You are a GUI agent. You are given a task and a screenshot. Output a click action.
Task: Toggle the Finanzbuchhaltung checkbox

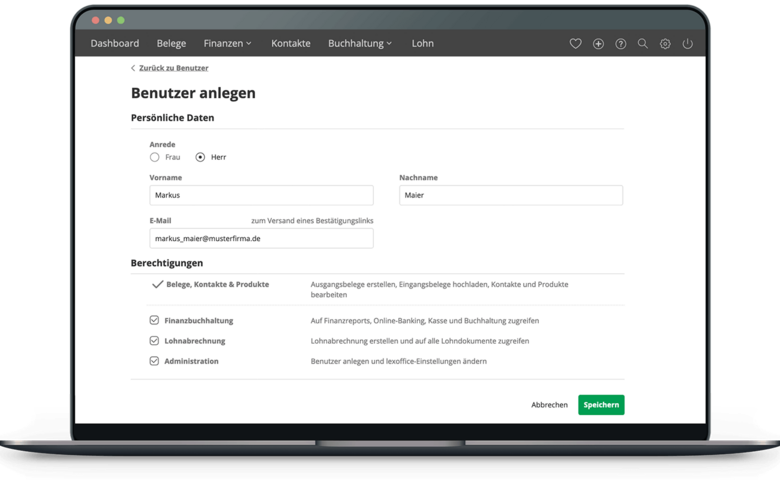tap(154, 321)
